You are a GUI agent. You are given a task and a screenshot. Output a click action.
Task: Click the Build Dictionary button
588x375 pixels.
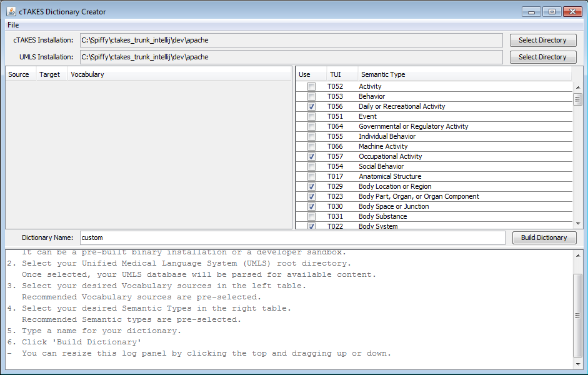[544, 237]
